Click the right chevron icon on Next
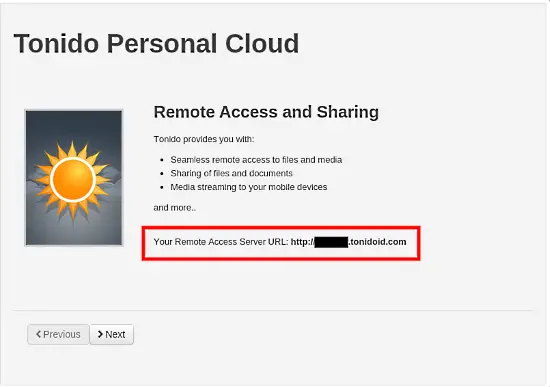550x387 pixels. point(100,334)
